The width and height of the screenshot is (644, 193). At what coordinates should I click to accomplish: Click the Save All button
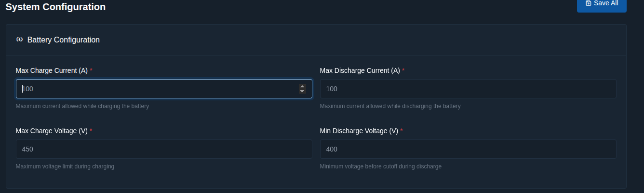click(601, 4)
